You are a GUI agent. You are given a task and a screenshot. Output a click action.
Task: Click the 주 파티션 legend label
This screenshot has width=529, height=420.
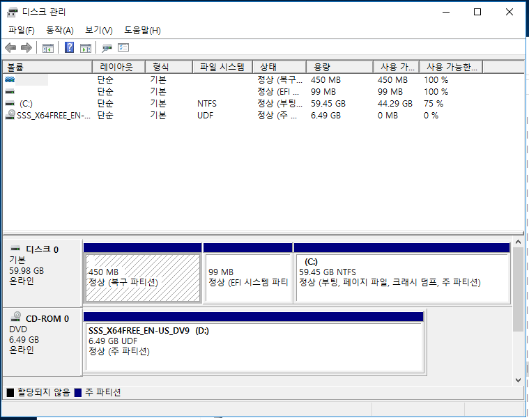(x=103, y=392)
